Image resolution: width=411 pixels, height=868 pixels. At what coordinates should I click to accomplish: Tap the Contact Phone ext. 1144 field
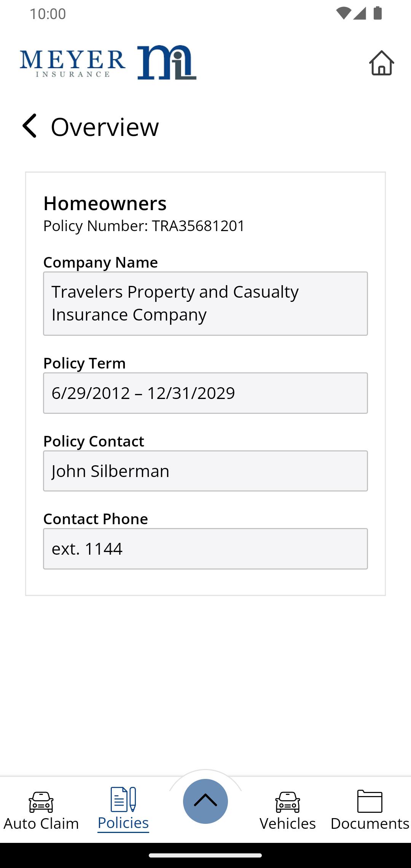click(205, 549)
